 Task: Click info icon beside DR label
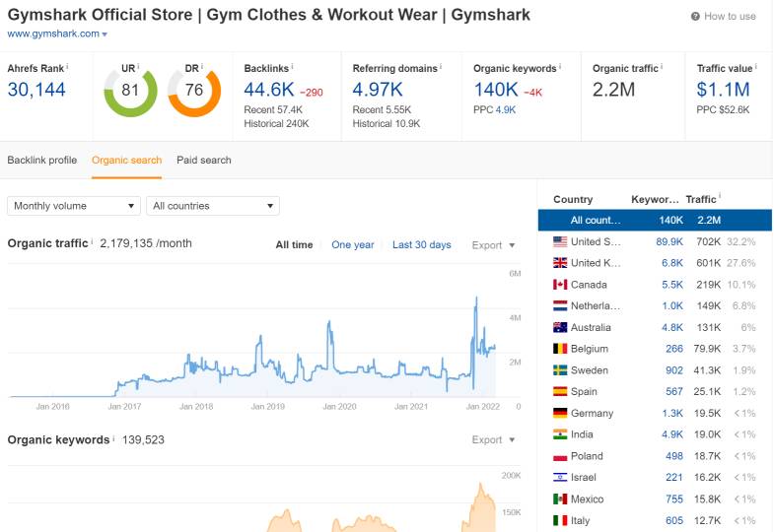pos(202,66)
